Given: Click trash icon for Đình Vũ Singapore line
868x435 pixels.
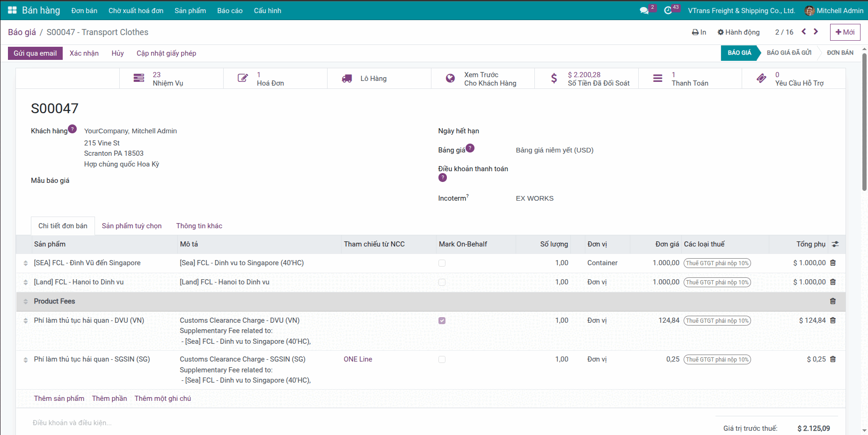Looking at the screenshot, I should (832, 263).
